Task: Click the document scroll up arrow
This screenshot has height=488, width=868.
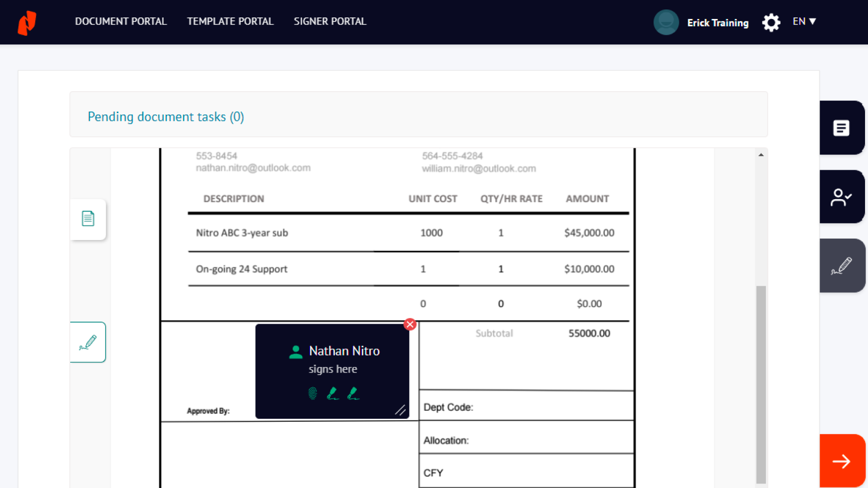Action: [761, 155]
